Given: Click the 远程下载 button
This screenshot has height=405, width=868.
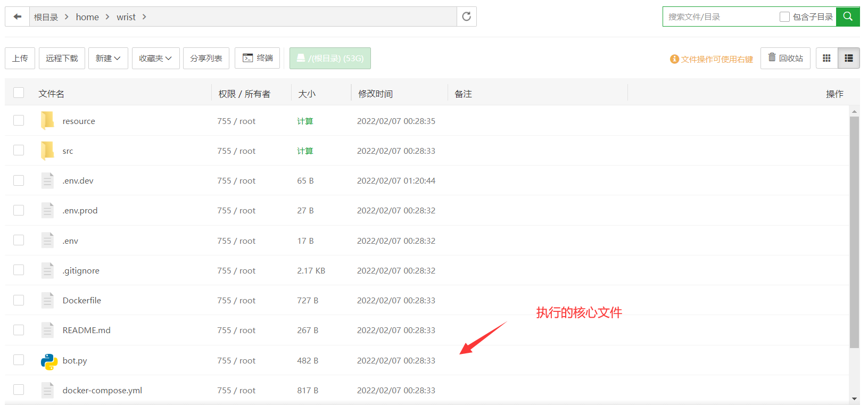Looking at the screenshot, I should tap(62, 58).
